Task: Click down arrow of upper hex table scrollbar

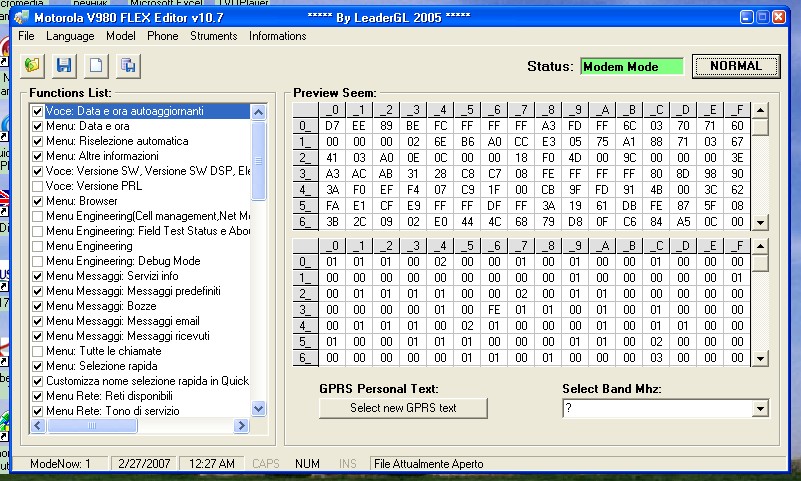Action: pos(760,222)
